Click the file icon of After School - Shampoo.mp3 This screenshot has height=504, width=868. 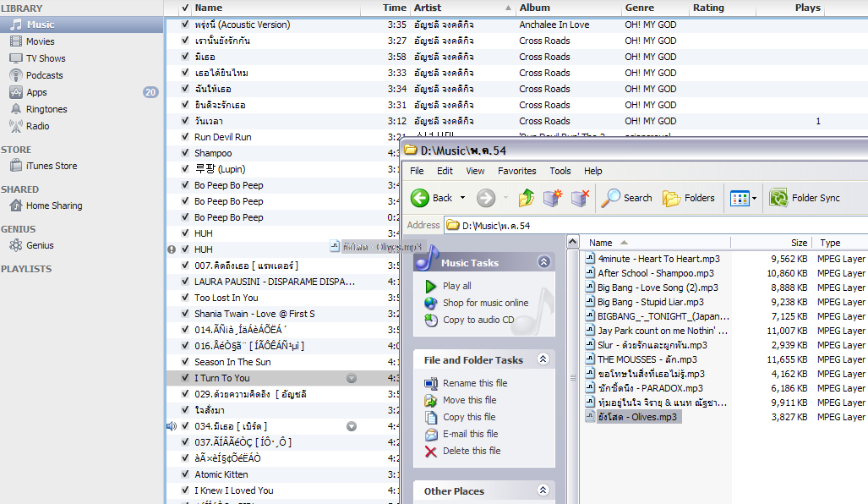point(590,273)
